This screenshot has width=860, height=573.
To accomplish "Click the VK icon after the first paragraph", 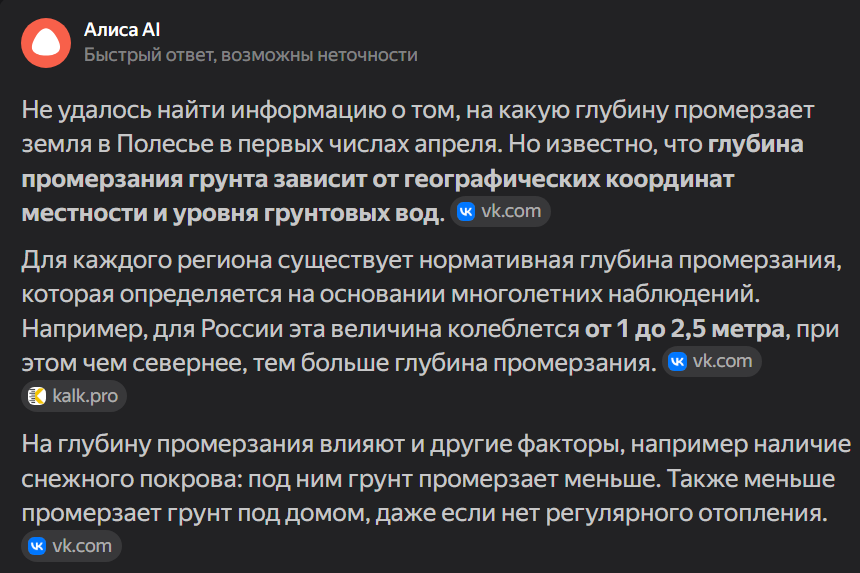I will 465,212.
